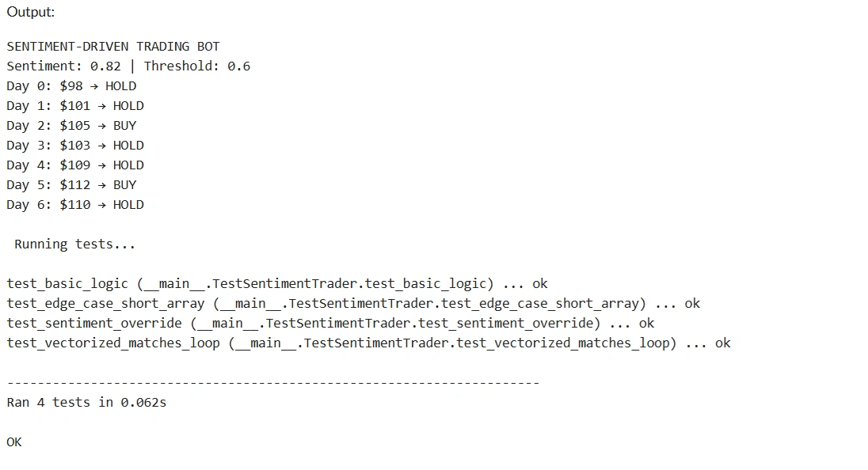This screenshot has height=470, width=868.
Task: Click the test_vectorized_matches_loop result line
Action: [x=369, y=343]
